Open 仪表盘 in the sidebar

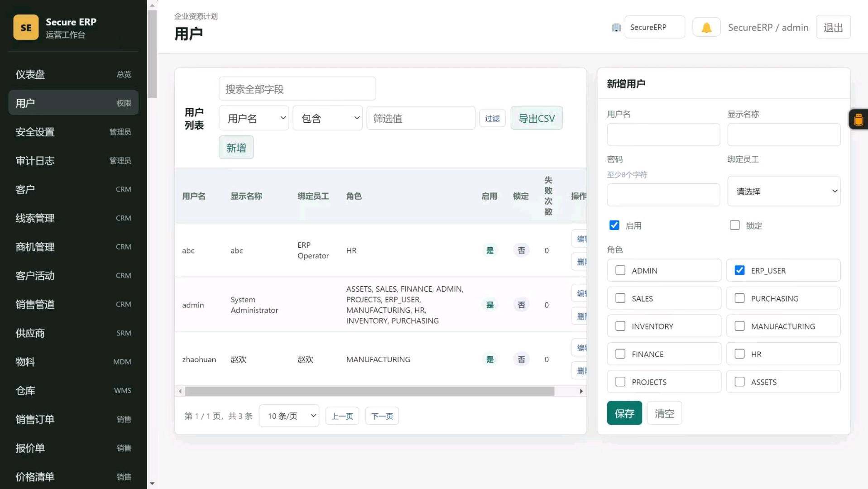click(73, 74)
